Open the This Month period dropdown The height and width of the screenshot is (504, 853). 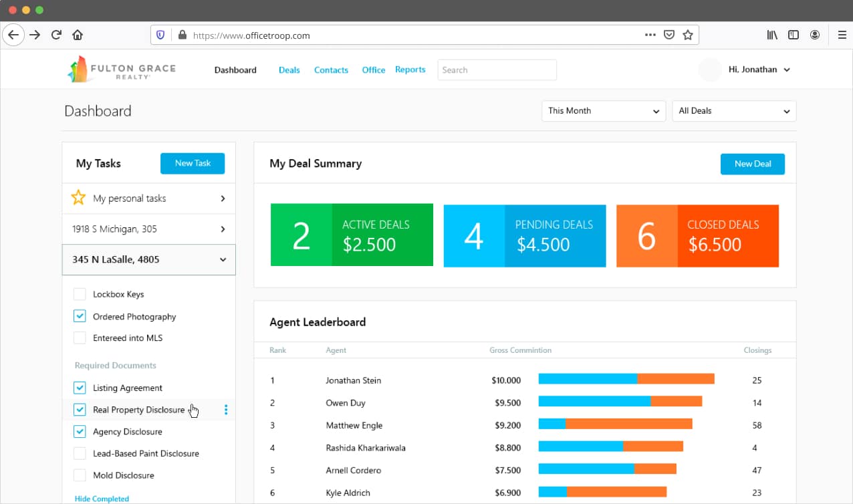604,111
